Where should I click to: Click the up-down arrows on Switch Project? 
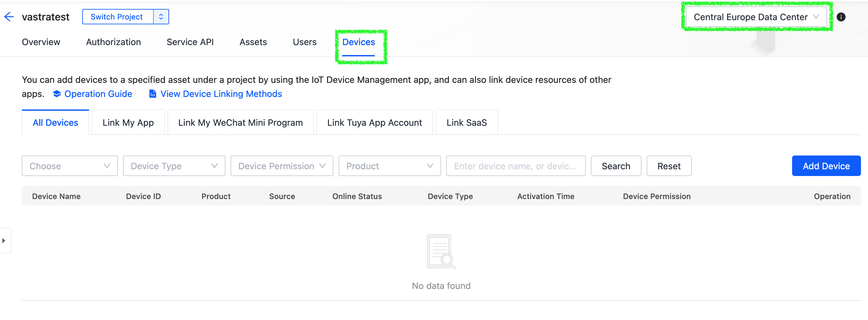click(161, 17)
